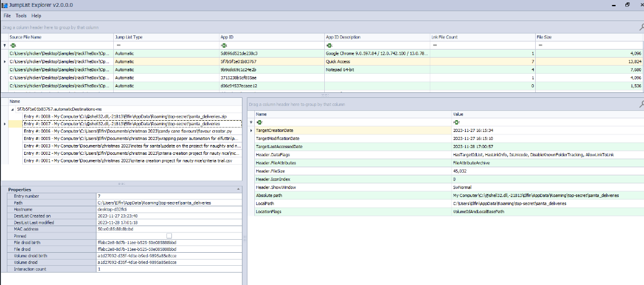
Task: Click the Jump List Type filter equals icon
Action: coord(118,45)
